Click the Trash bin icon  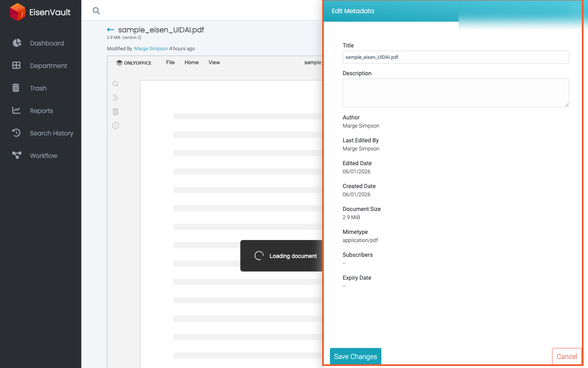16,88
